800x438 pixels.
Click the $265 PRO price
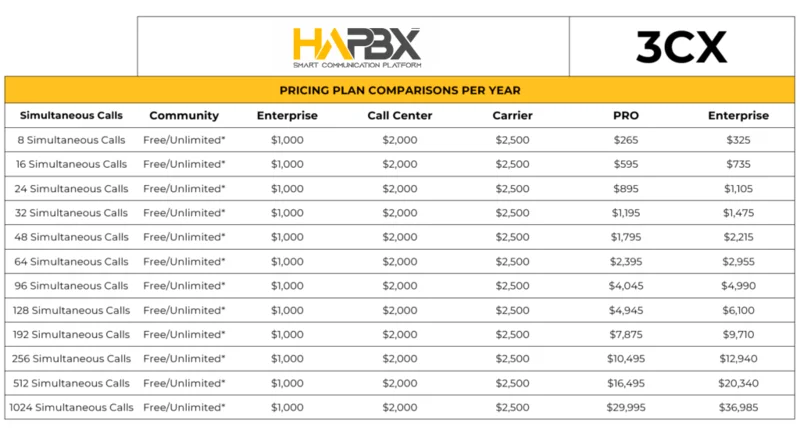click(x=625, y=140)
